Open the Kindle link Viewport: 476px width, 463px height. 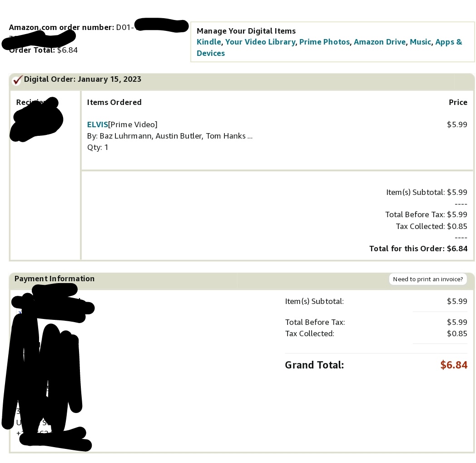click(x=209, y=42)
